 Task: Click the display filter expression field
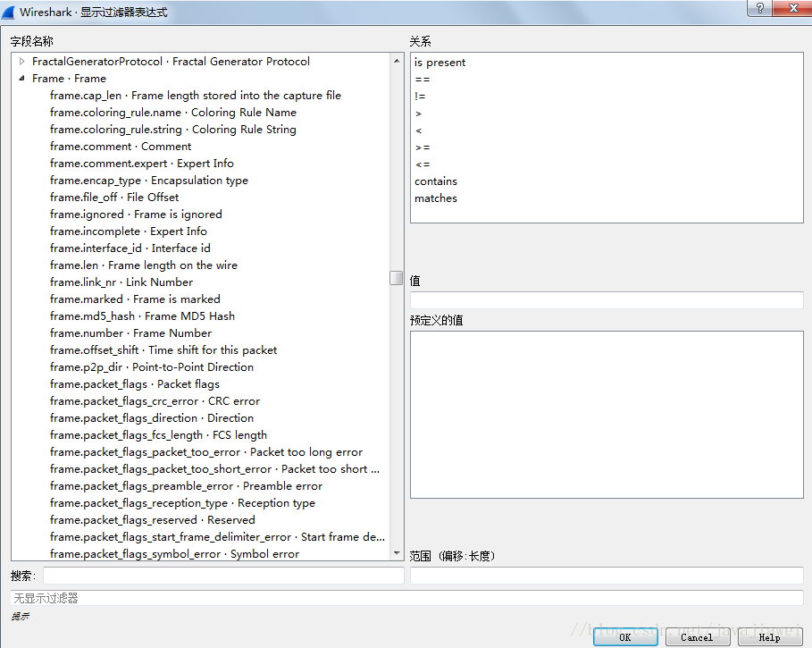[x=406, y=598]
